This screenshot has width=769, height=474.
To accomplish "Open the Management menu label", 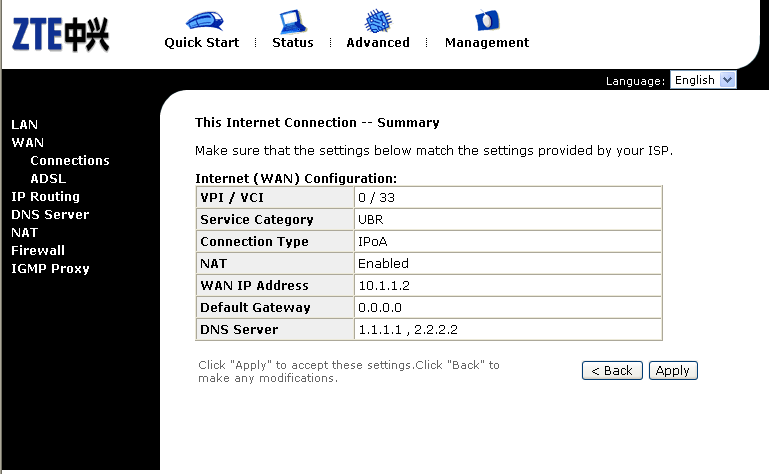I will click(487, 43).
